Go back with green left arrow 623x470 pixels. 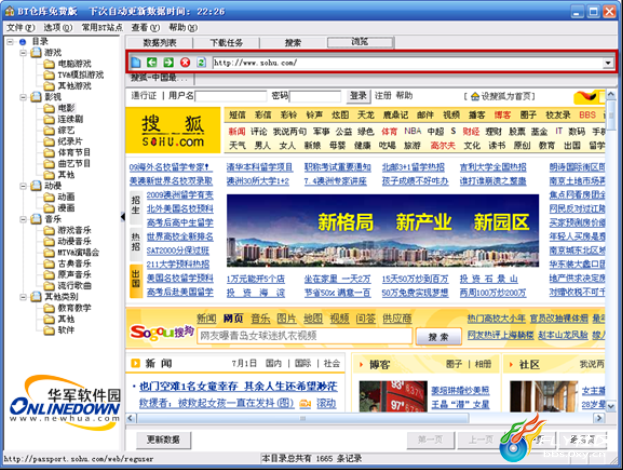pyautogui.click(x=152, y=62)
